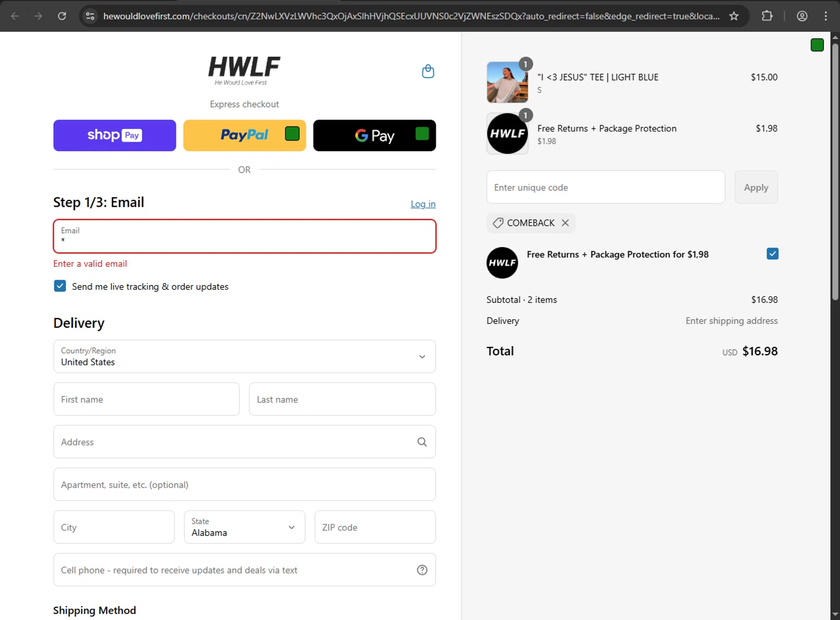Pay with Shop Pay button
Viewport: 840px width, 620px height.
tap(115, 136)
